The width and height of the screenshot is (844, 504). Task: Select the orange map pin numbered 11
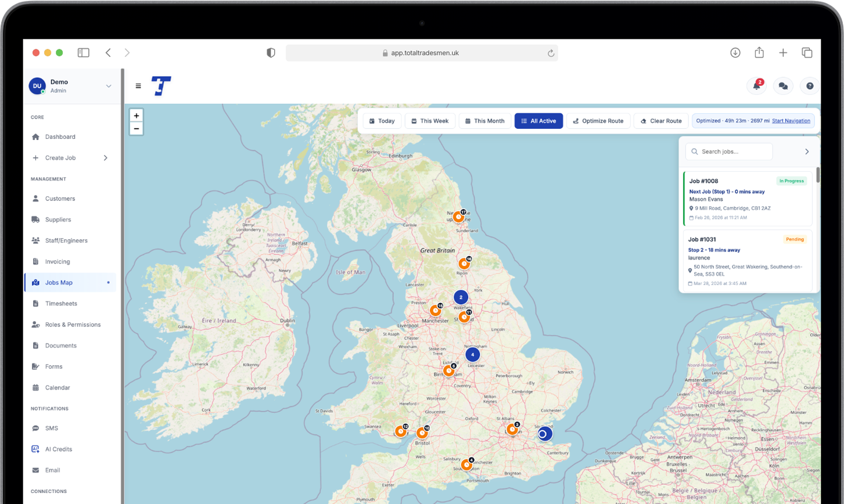click(x=464, y=317)
